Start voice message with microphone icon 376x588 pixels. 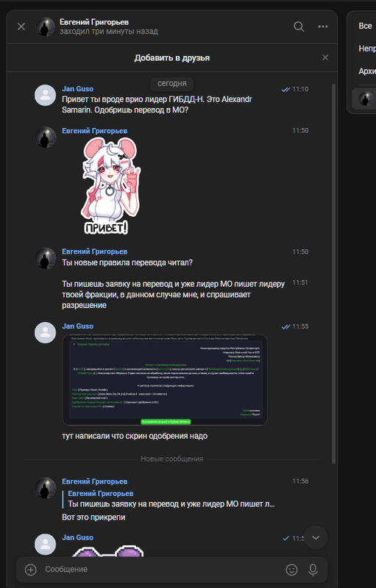(x=313, y=570)
